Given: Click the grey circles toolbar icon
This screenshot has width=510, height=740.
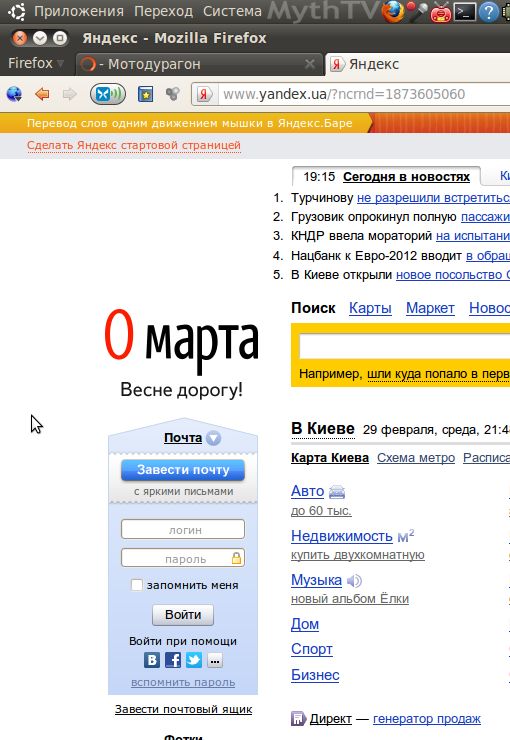Looking at the screenshot, I should coord(173,94).
